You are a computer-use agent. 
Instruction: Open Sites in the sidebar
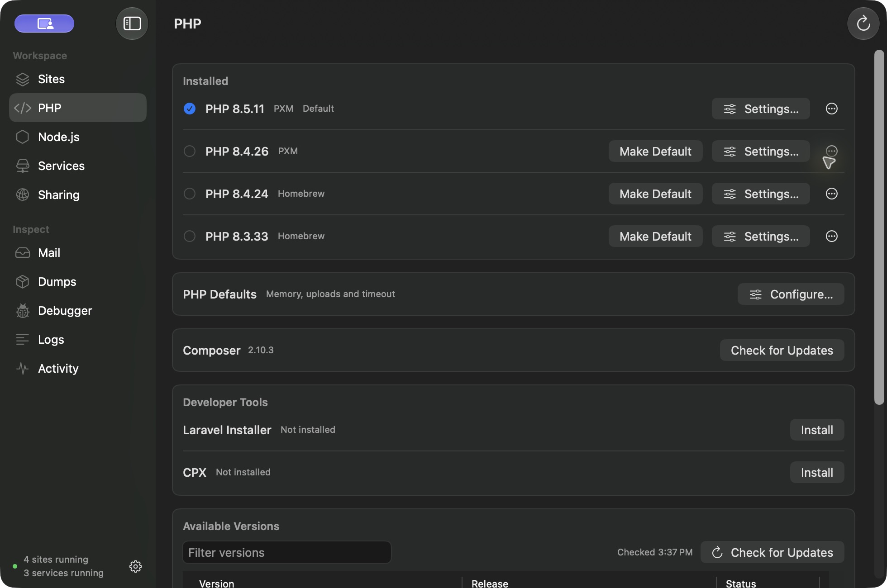tap(78, 79)
